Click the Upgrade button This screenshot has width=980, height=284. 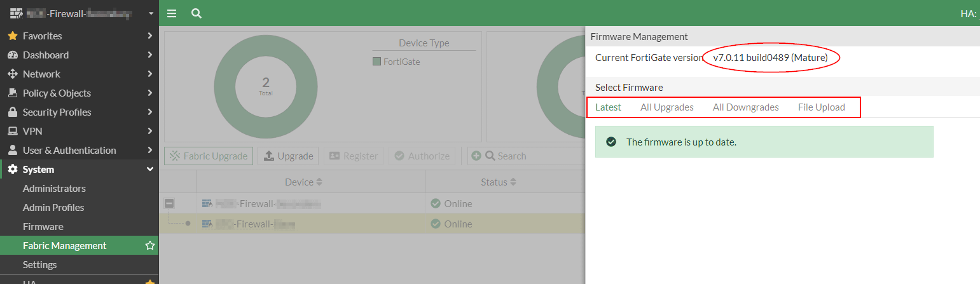pos(289,156)
